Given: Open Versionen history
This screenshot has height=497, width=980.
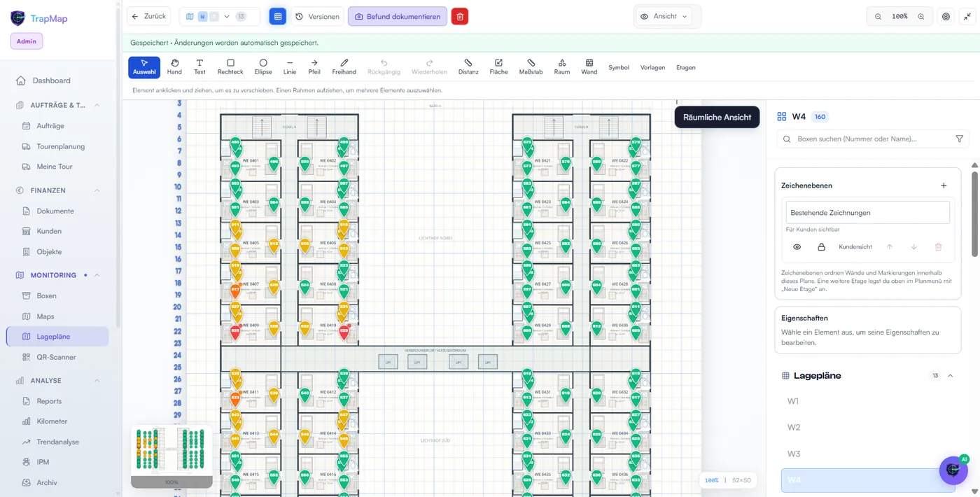Looking at the screenshot, I should 317,16.
